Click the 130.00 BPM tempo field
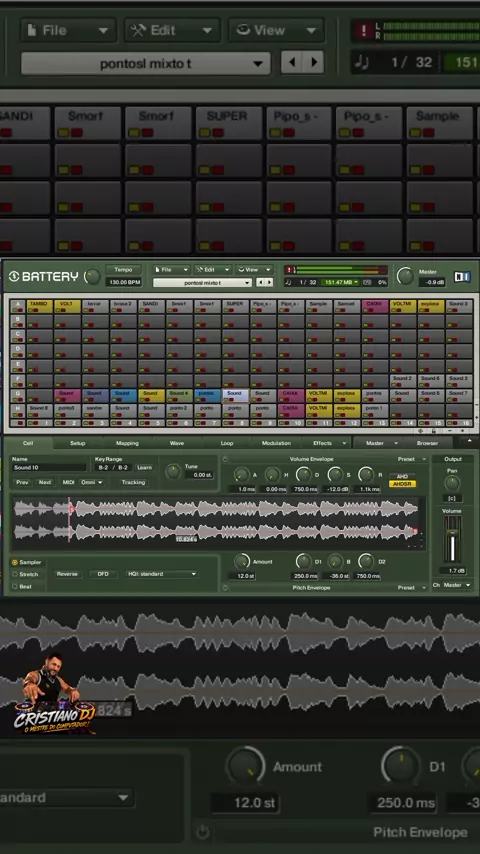This screenshot has width=480, height=854. 123,282
